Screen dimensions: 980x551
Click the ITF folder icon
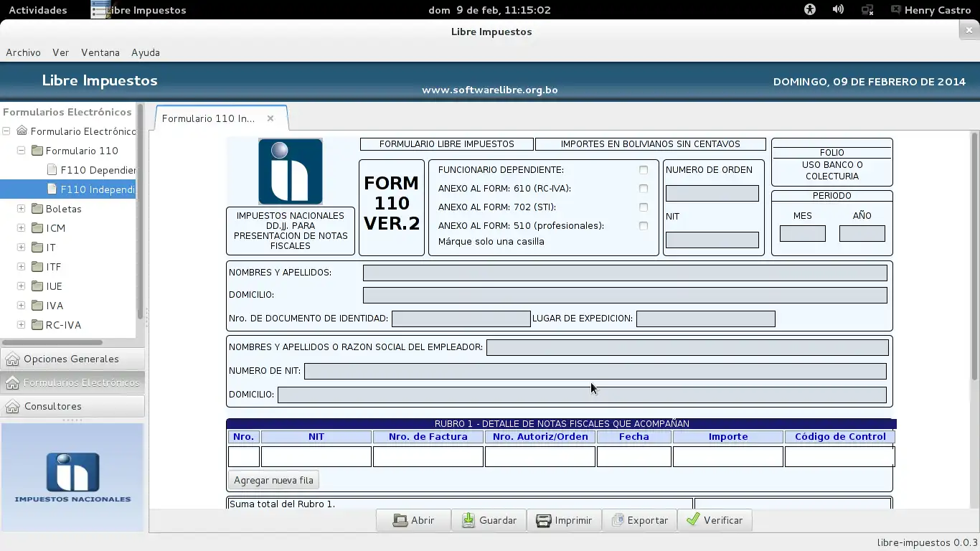click(x=37, y=267)
